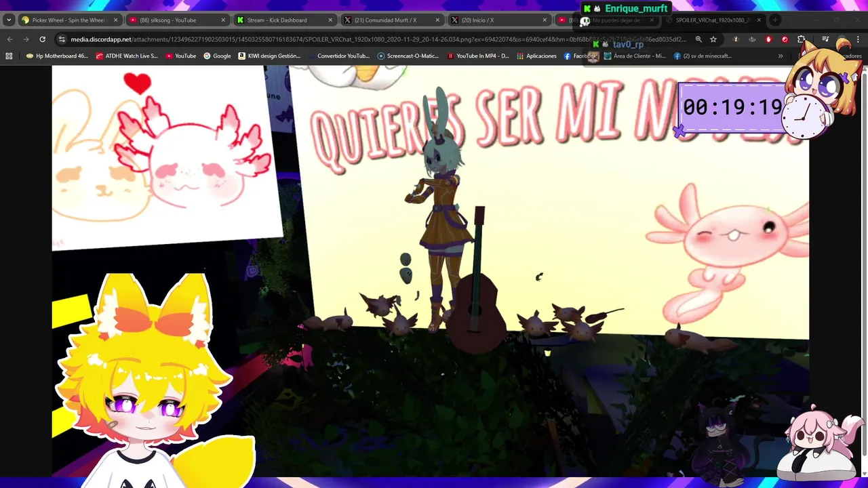Expand the hidden bookmarks chevron
This screenshot has width=868, height=488.
coord(781,56)
